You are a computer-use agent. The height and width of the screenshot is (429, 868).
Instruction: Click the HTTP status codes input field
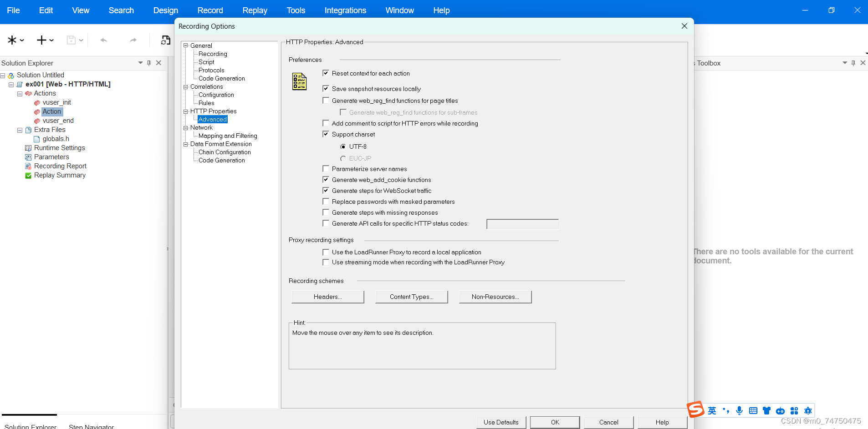pos(522,224)
